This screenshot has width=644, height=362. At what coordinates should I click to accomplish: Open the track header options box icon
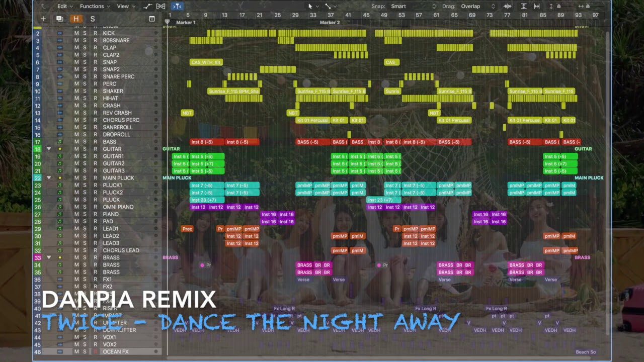[152, 19]
